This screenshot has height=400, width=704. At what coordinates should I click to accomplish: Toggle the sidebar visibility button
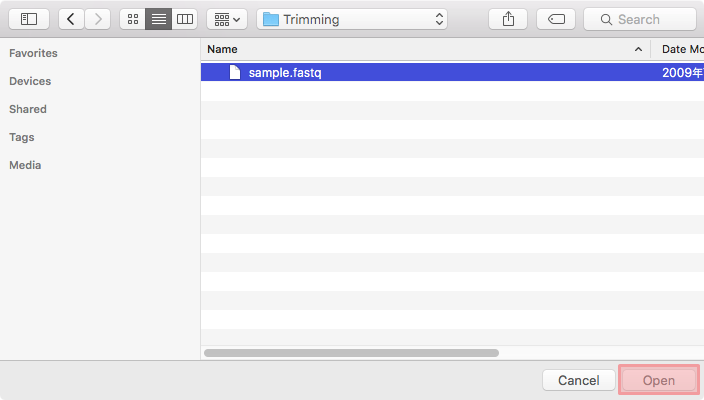tap(28, 19)
